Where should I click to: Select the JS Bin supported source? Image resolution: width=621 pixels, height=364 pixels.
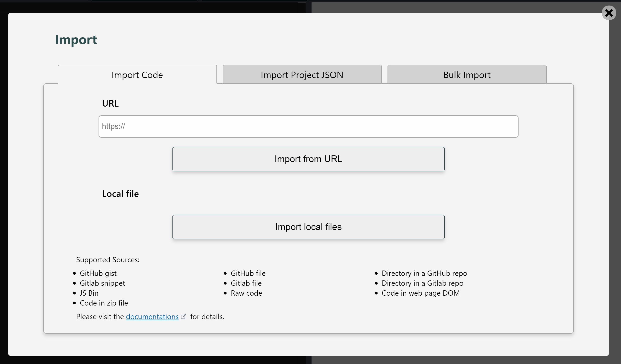[x=89, y=293]
